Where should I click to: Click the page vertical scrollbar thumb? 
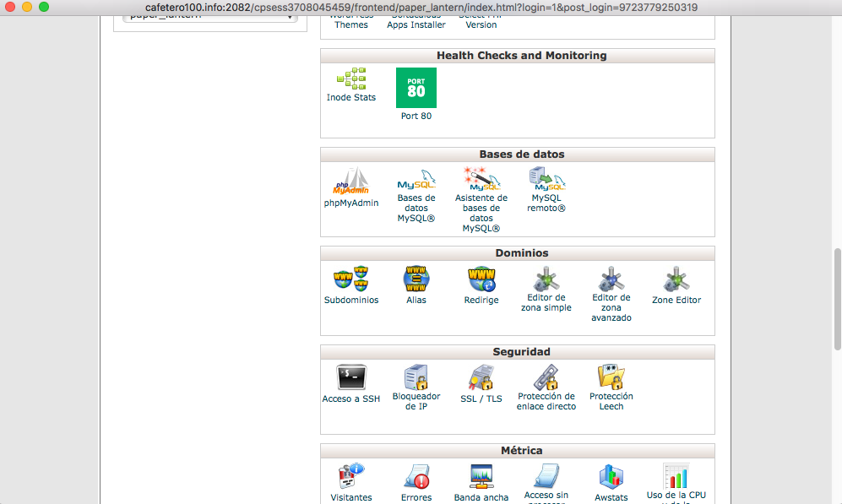(x=837, y=299)
